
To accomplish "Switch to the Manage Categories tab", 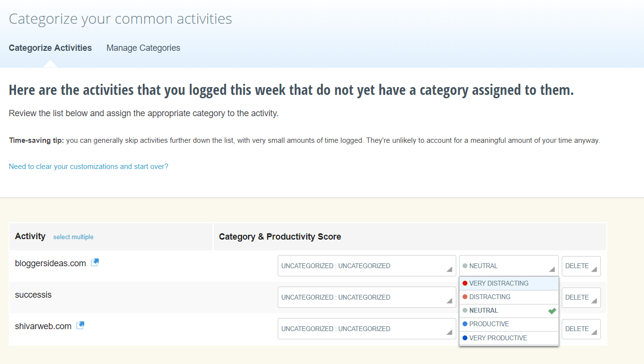I will click(x=143, y=47).
